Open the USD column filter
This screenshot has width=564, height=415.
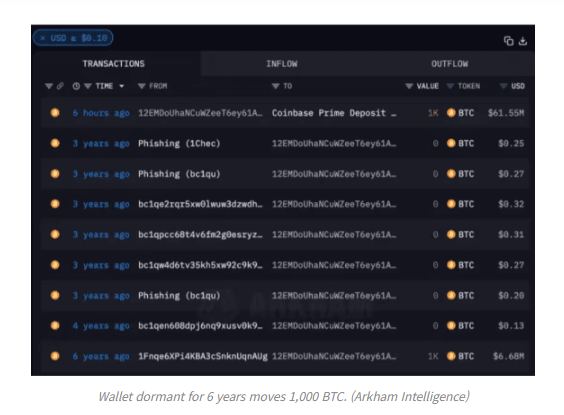(x=504, y=86)
